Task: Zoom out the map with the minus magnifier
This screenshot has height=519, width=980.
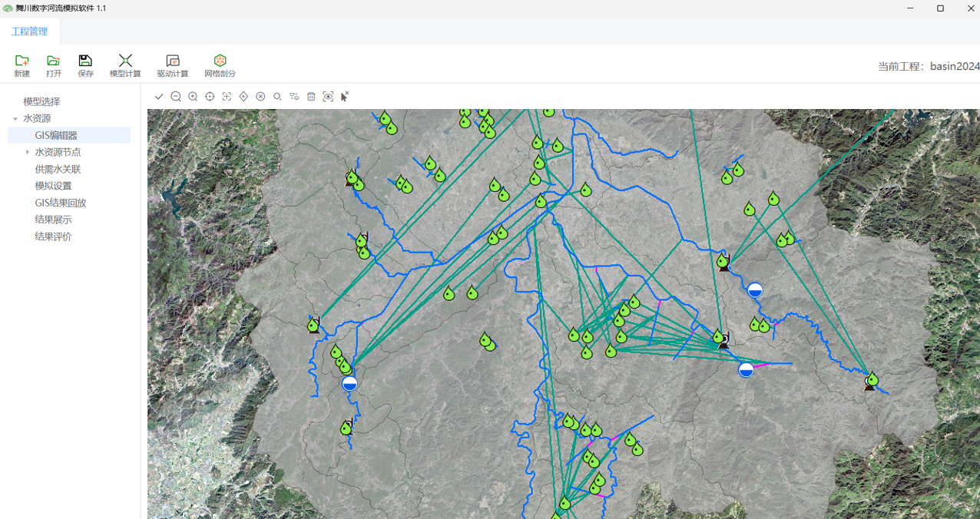Action: click(x=176, y=97)
